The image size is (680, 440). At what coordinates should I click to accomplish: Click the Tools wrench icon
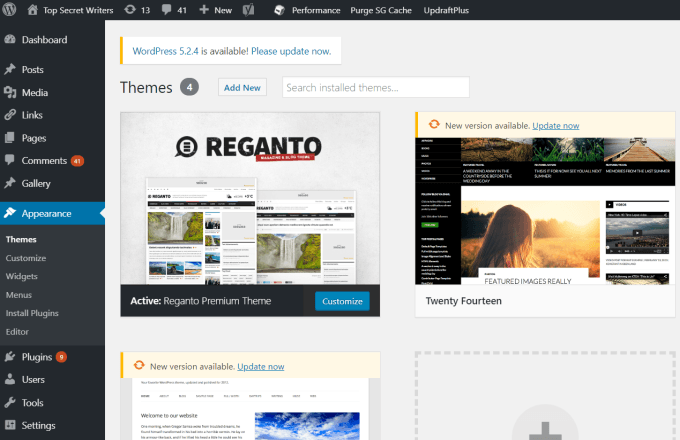(10, 402)
